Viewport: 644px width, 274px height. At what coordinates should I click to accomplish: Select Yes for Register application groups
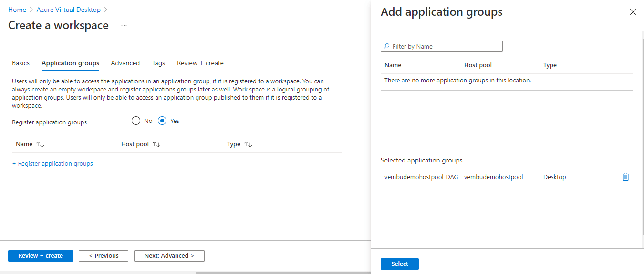(x=162, y=121)
